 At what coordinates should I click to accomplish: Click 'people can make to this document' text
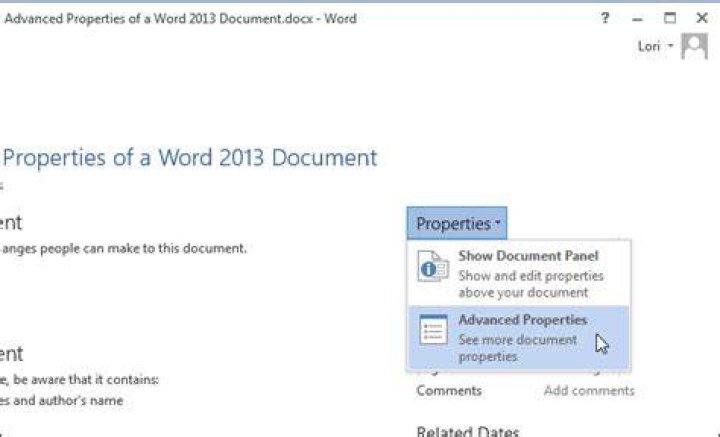coord(143,248)
